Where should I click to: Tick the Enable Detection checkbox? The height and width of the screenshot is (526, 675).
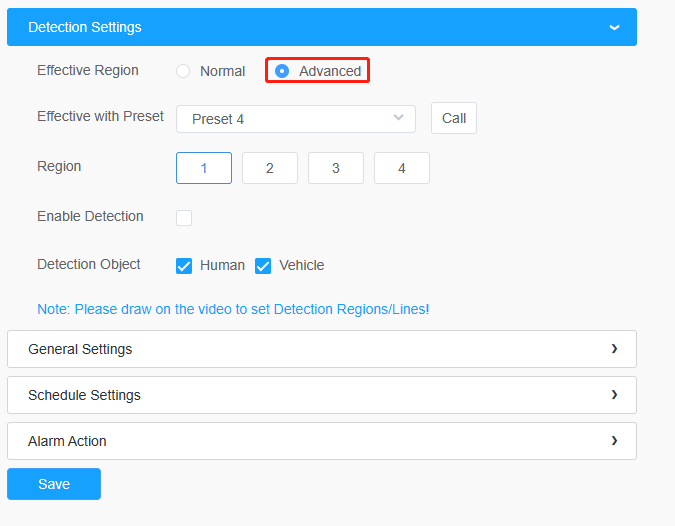coord(184,218)
